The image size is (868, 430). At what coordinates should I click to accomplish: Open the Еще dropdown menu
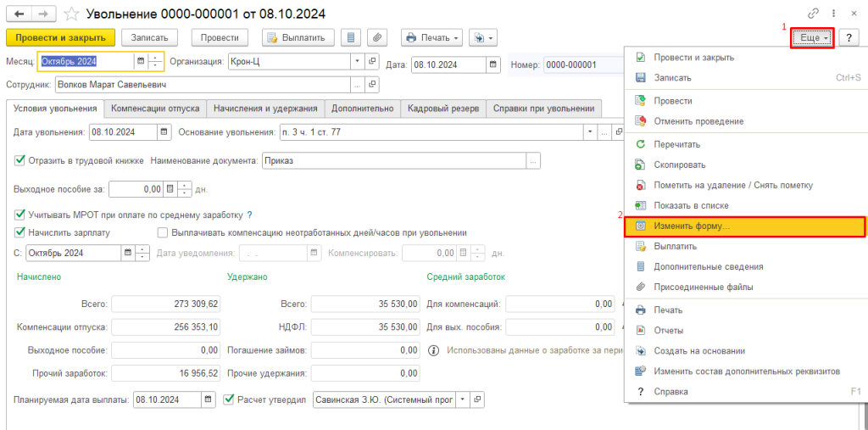click(x=813, y=37)
